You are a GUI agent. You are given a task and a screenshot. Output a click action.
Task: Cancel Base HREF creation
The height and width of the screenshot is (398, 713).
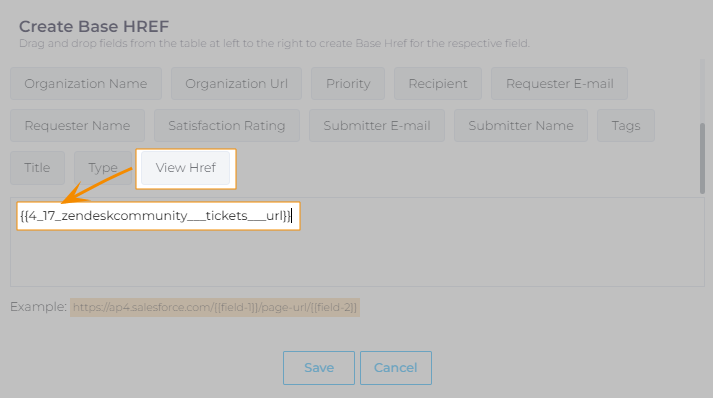[396, 368]
